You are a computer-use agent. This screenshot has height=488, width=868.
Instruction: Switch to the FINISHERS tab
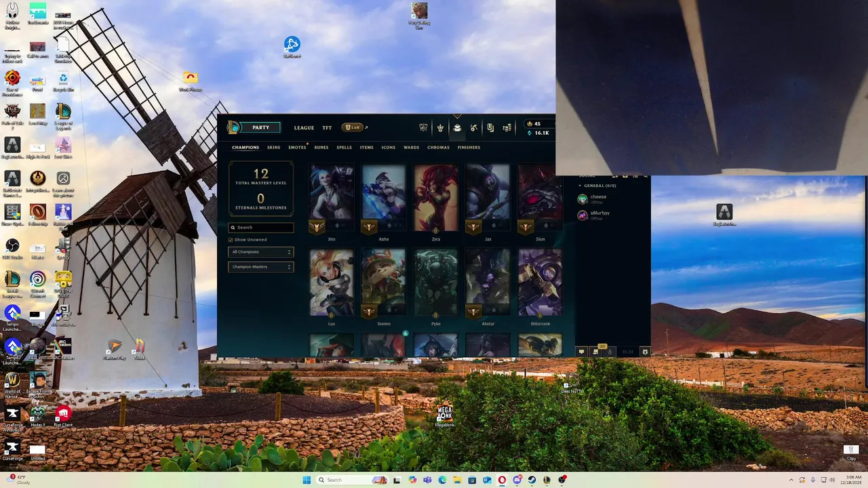click(469, 147)
